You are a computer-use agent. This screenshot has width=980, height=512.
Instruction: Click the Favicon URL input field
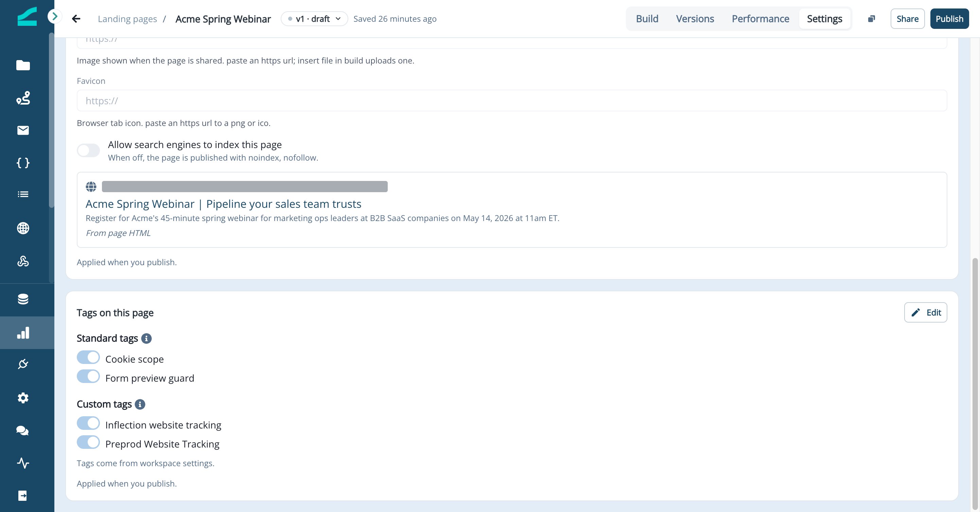(512, 101)
